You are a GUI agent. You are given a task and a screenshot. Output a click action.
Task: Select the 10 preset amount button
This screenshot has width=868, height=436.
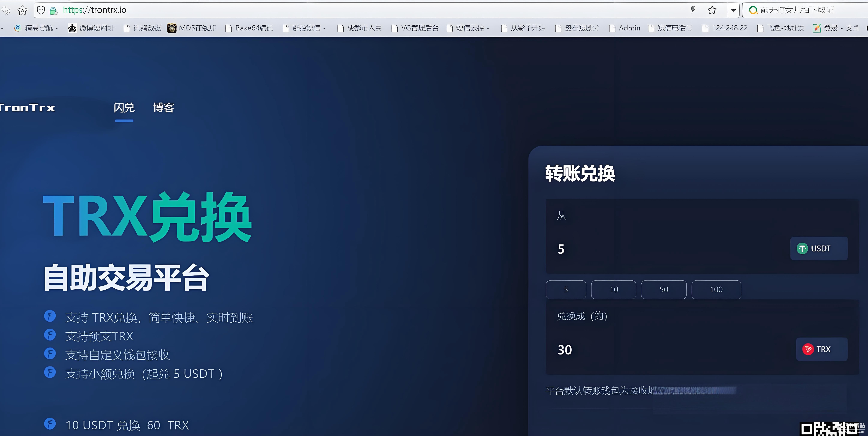coord(614,290)
